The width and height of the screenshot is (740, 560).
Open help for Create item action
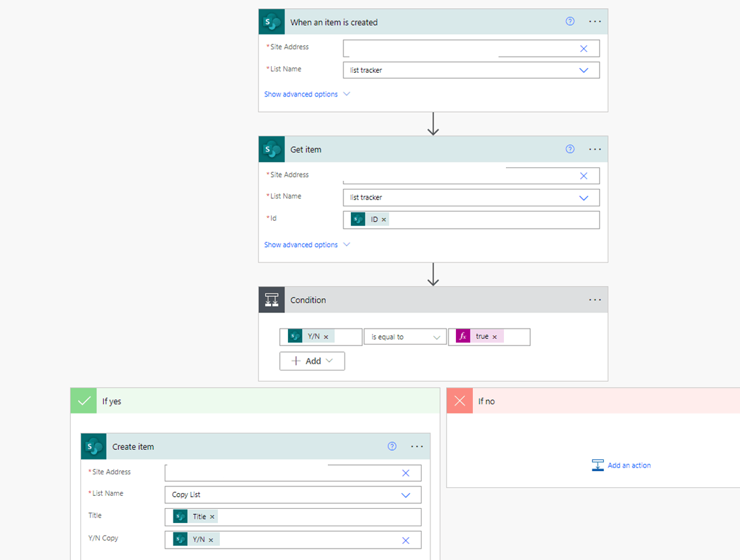coord(392,446)
